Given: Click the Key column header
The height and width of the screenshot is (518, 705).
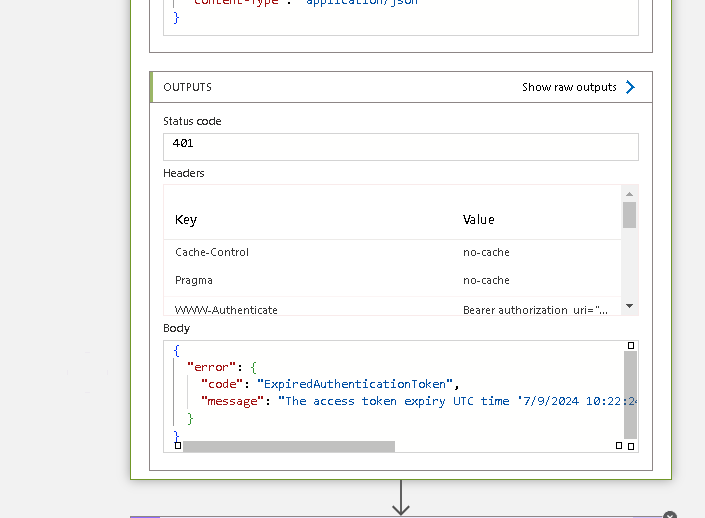Looking at the screenshot, I should click(x=186, y=219).
